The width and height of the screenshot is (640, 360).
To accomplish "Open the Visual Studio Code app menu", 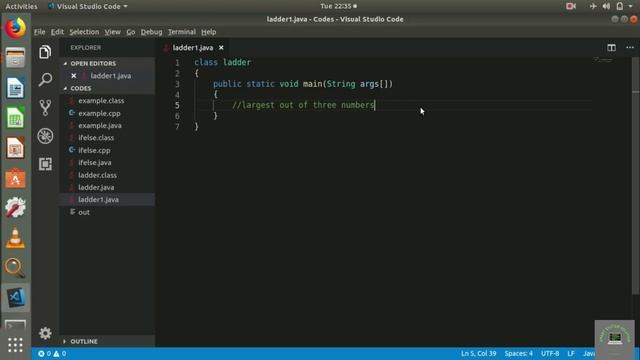I will click(88, 6).
